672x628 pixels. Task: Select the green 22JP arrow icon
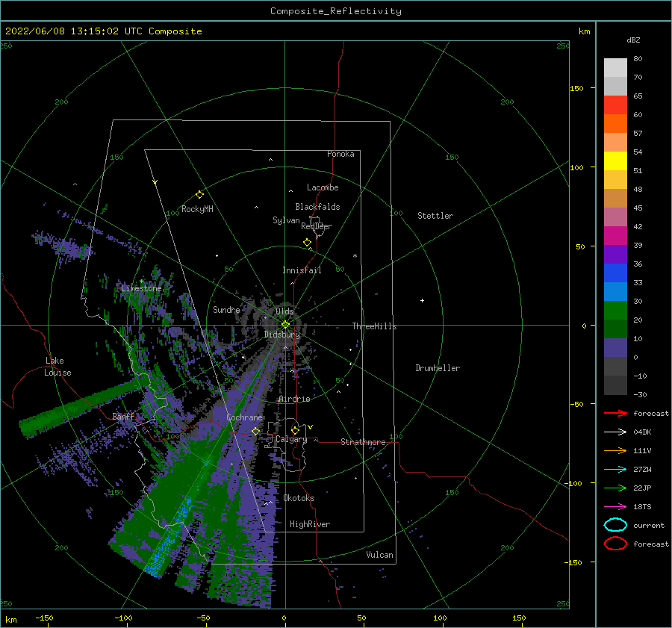[615, 488]
